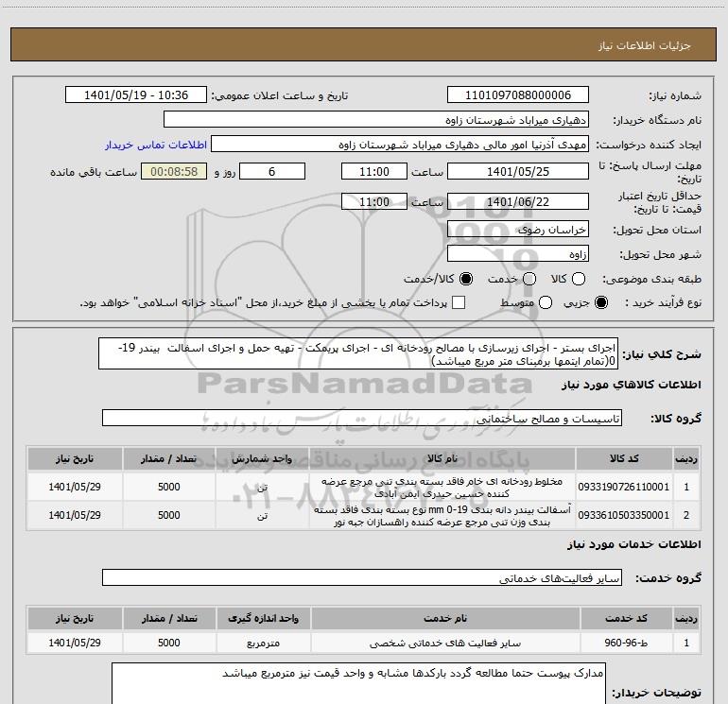Select the کالا radio button
Viewport: 728px width, 704px height.
(x=579, y=279)
